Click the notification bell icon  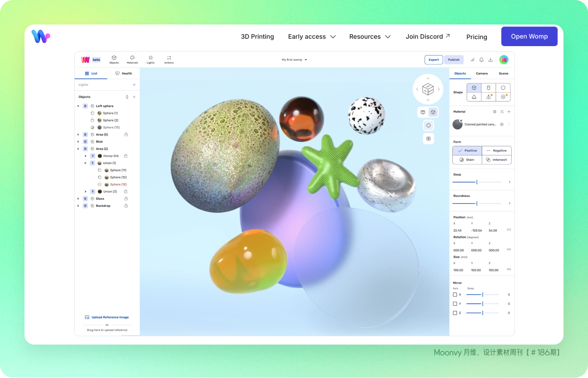[481, 60]
